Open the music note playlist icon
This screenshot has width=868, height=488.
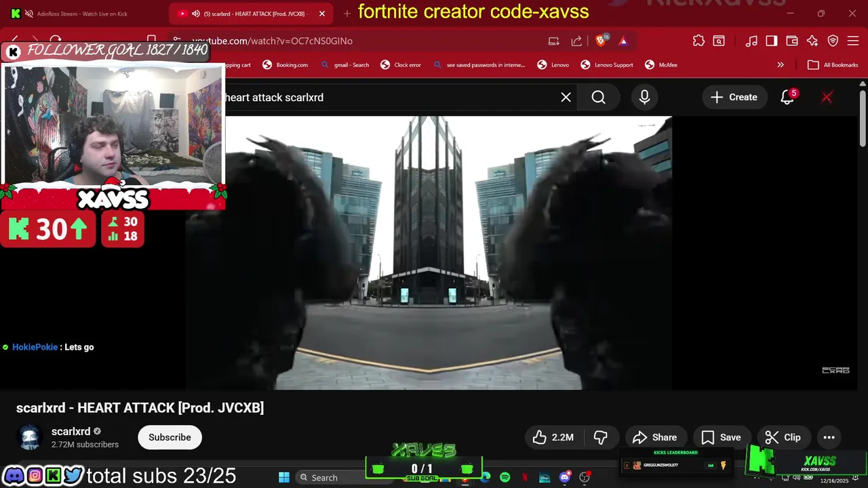pyautogui.click(x=751, y=41)
